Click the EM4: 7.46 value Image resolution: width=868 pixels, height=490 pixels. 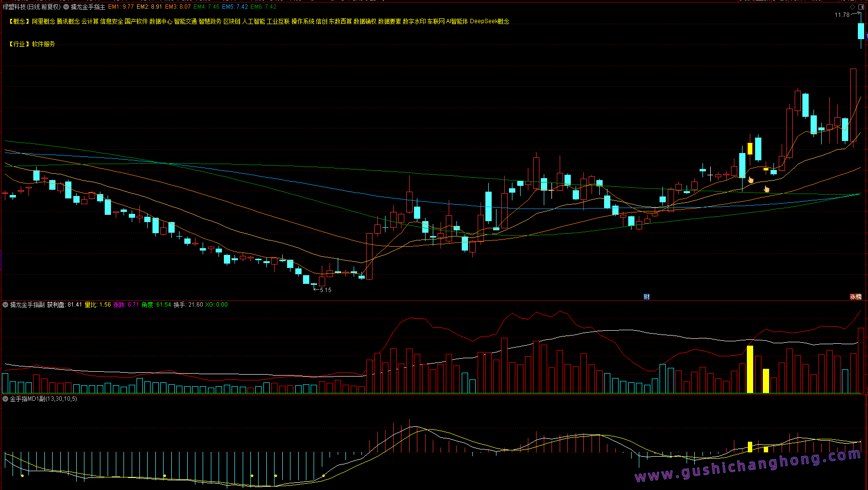coord(207,7)
